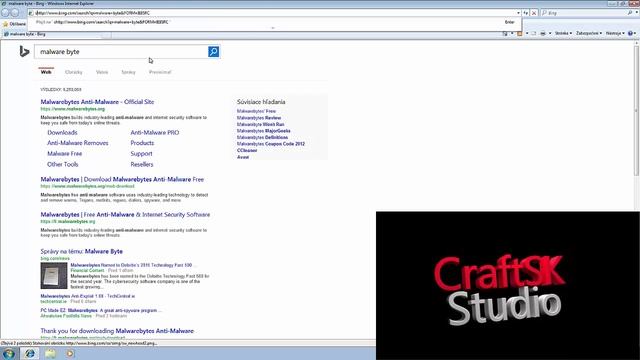The image size is (640, 360).
Task: Open Windows Media Player from the taskbar
Action: 70,353
